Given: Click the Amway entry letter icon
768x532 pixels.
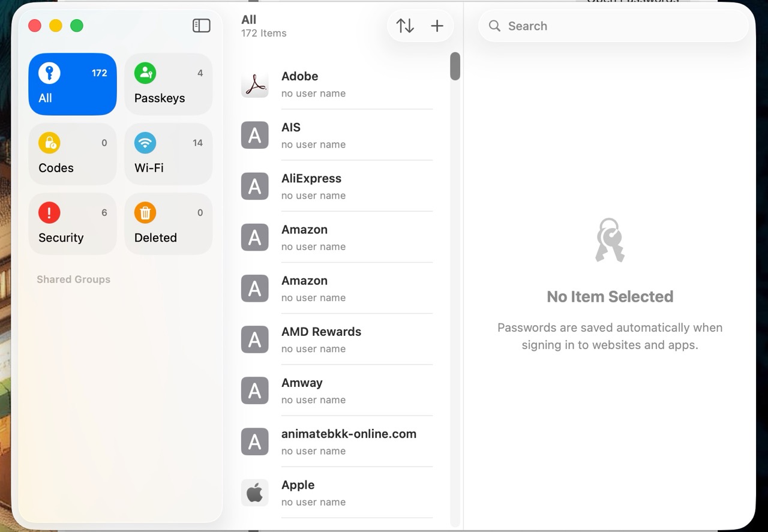Looking at the screenshot, I should tap(254, 390).
